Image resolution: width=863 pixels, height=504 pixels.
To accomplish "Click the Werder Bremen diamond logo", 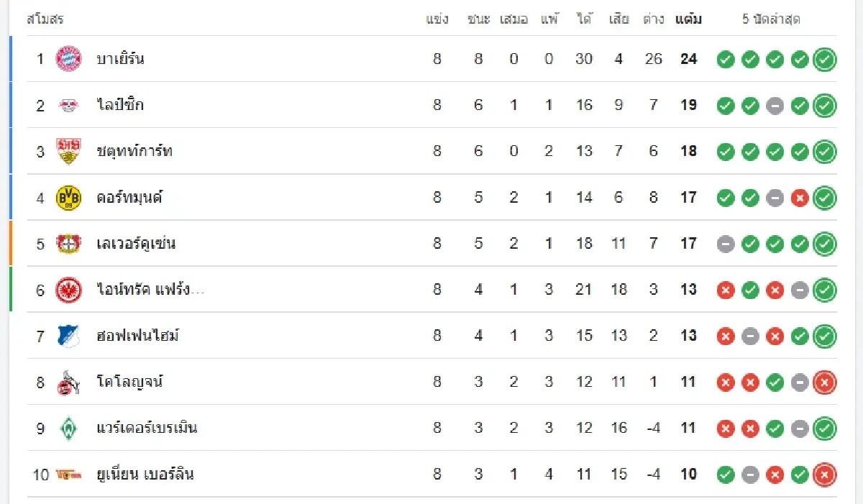I will coord(69,428).
